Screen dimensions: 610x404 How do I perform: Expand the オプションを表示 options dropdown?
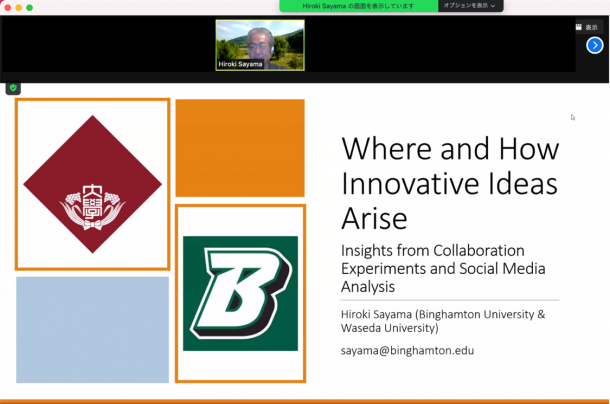pyautogui.click(x=470, y=6)
